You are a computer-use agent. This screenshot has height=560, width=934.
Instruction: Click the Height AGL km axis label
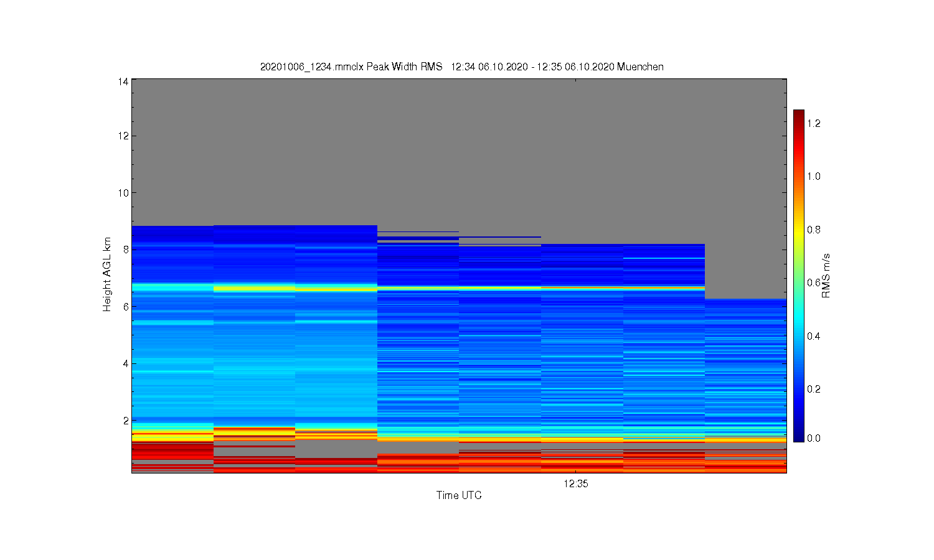[x=107, y=274]
